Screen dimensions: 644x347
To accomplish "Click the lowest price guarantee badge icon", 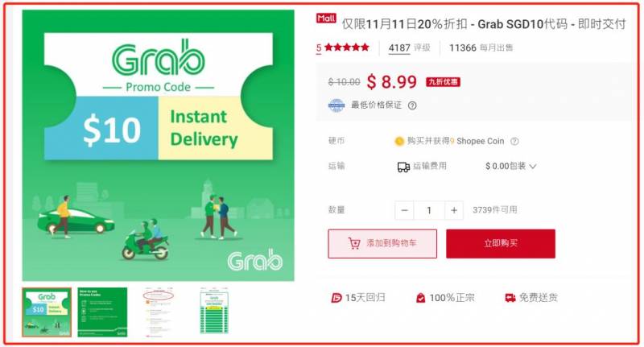I will (x=336, y=105).
